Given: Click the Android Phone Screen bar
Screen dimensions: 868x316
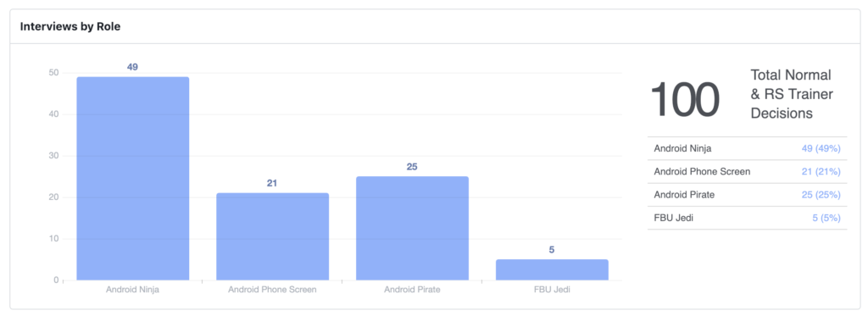Looking at the screenshot, I should (x=272, y=236).
